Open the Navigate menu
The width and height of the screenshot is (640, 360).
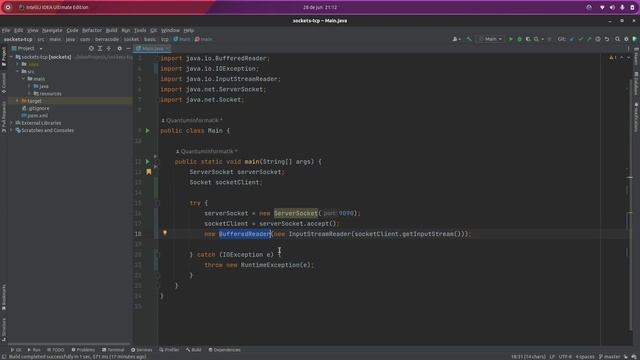[x=52, y=30]
